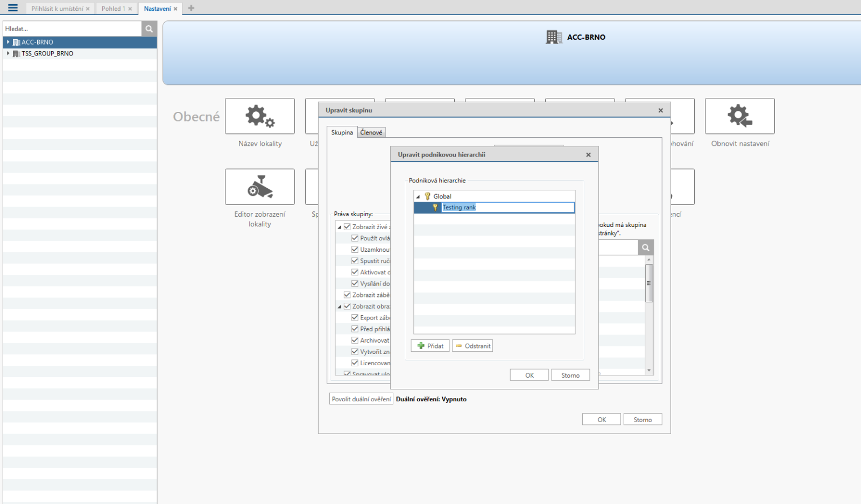This screenshot has height=504, width=861.
Task: Switch to the Pohled 1 tab
Action: pyautogui.click(x=113, y=9)
